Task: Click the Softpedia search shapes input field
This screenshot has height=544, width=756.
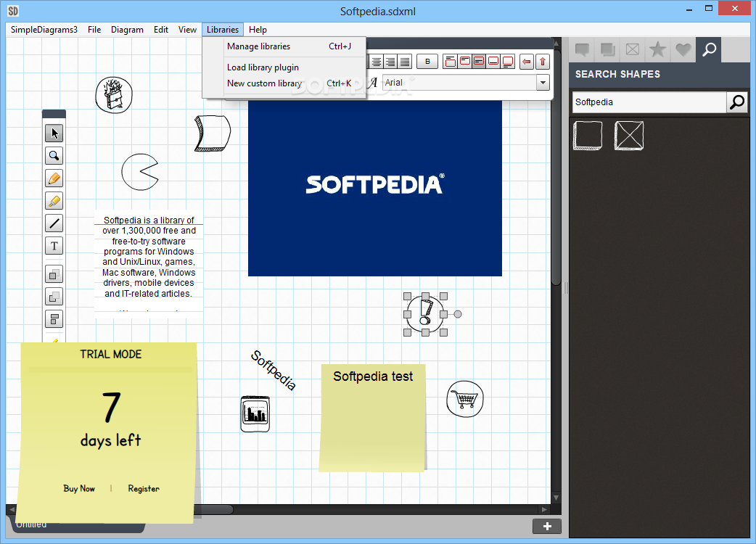Action: coord(649,102)
